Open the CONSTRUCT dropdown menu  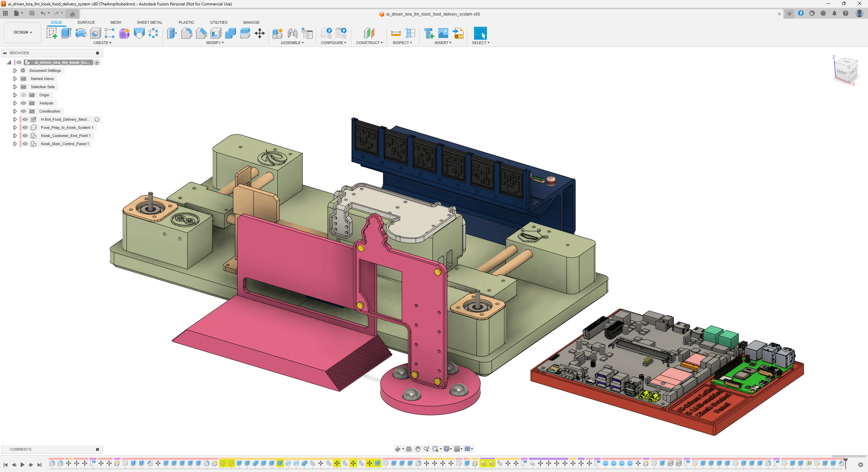[x=369, y=43]
